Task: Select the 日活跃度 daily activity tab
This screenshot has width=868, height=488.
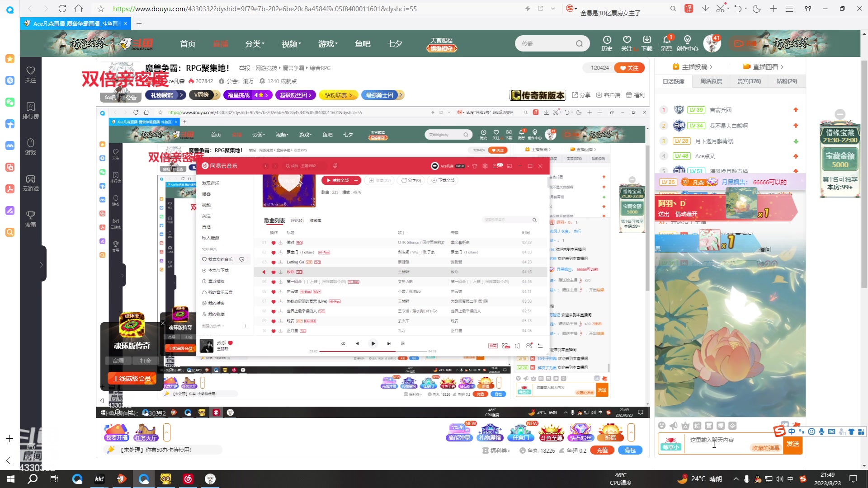Action: [x=674, y=81]
